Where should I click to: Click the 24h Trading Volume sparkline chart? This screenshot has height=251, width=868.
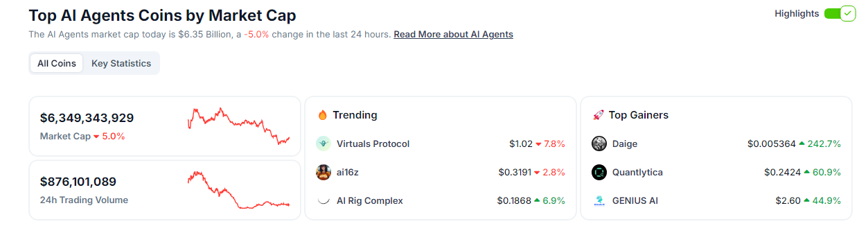click(x=239, y=189)
